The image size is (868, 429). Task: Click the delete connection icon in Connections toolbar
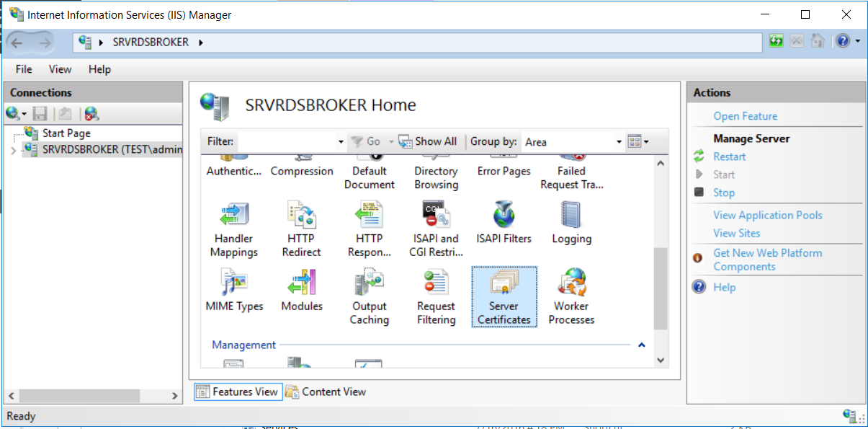pyautogui.click(x=91, y=113)
